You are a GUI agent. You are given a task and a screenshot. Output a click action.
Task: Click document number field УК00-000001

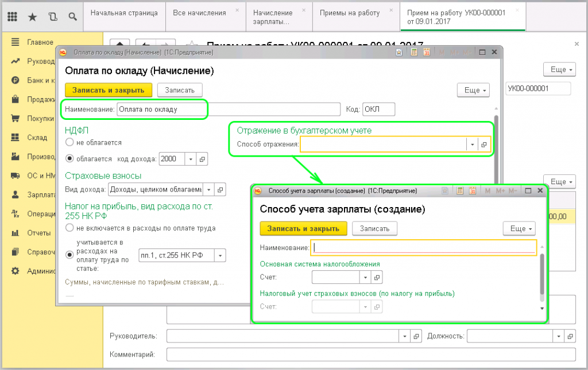[538, 88]
